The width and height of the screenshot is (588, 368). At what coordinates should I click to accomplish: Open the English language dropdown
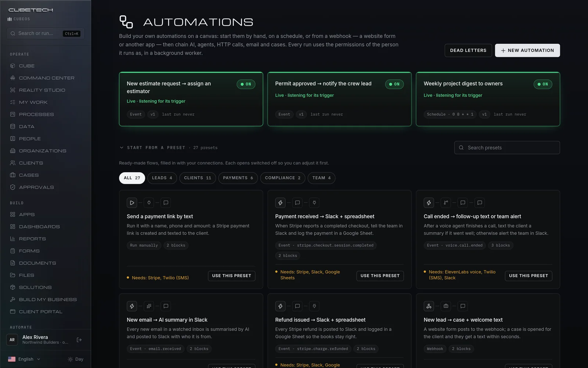click(x=24, y=359)
